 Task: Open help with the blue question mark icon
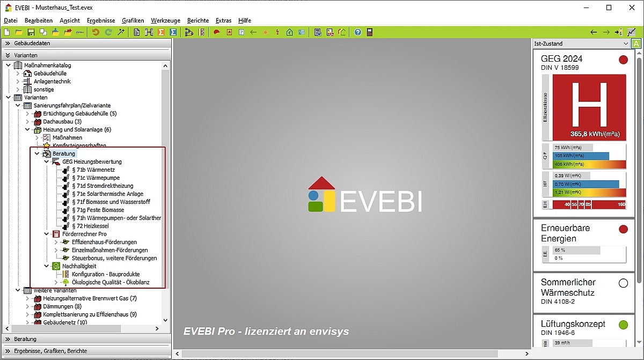pyautogui.click(x=357, y=32)
